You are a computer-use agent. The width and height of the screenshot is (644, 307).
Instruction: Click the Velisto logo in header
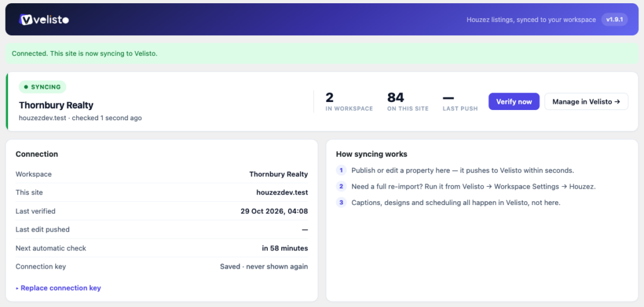click(44, 20)
